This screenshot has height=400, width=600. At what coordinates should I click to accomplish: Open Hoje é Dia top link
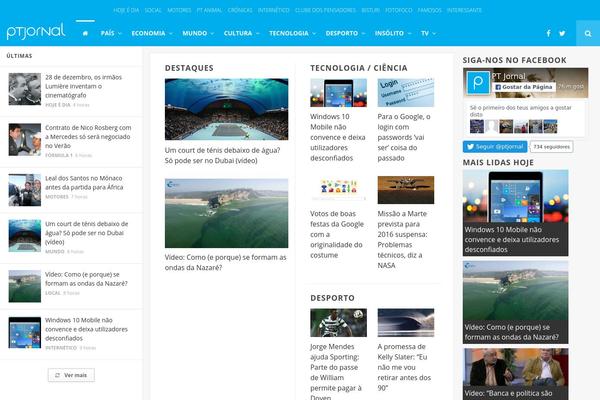pos(126,10)
